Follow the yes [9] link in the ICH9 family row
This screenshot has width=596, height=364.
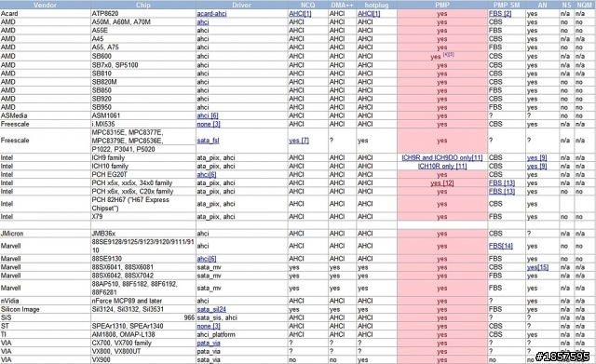point(536,157)
